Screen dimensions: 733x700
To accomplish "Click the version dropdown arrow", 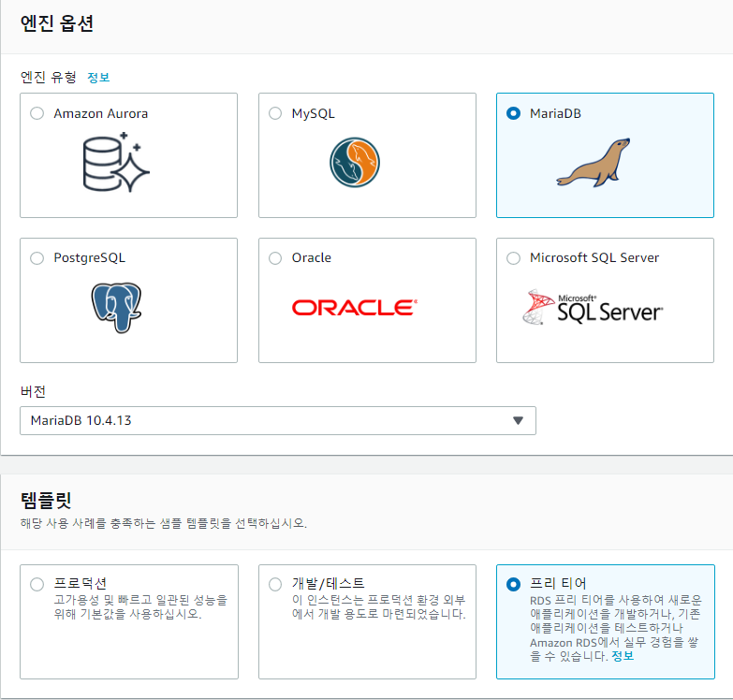I will pos(518,420).
